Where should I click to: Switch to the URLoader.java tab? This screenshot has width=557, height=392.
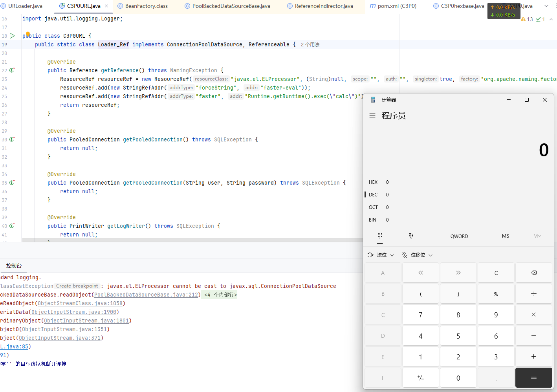coord(22,6)
